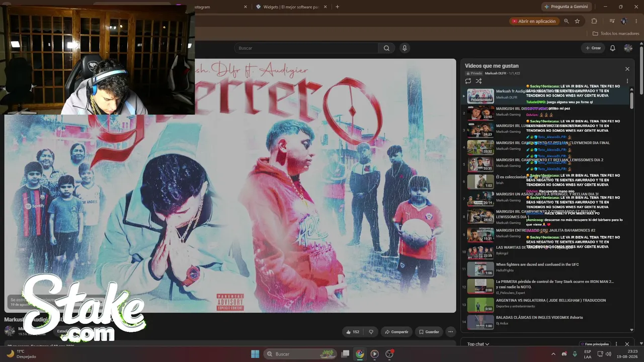
Task: Click the microphone icon in system tray
Action: click(x=575, y=354)
